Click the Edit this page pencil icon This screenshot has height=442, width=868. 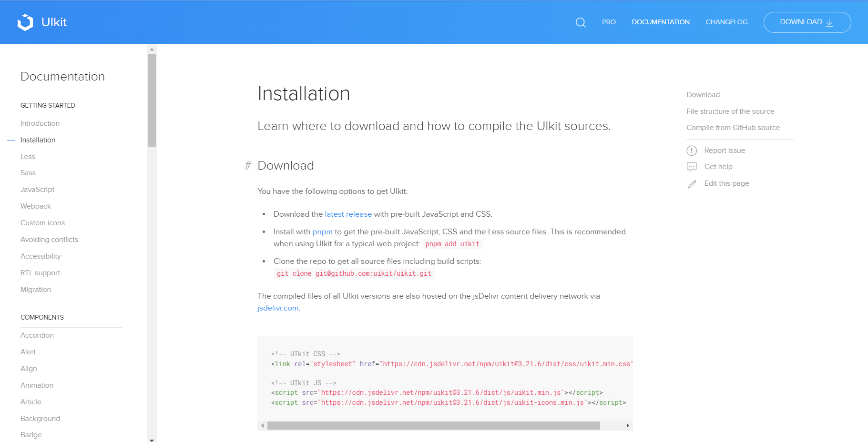click(x=692, y=184)
